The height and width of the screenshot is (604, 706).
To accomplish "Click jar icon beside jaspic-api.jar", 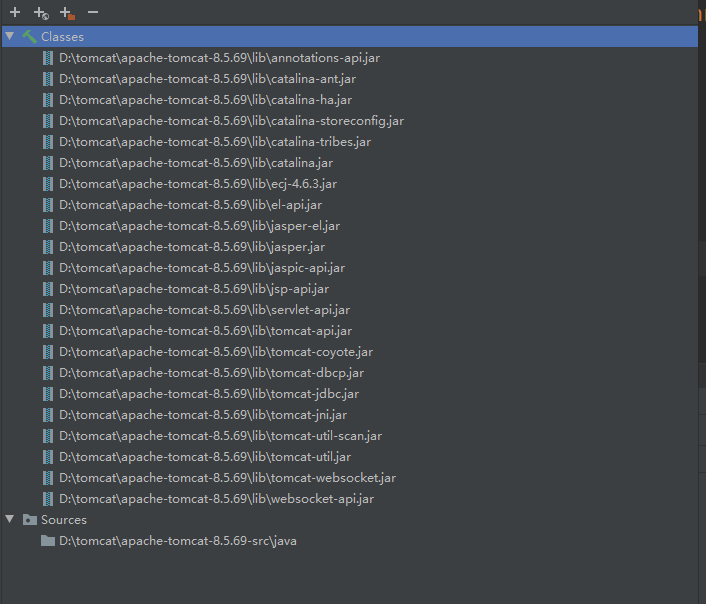I will click(x=48, y=268).
